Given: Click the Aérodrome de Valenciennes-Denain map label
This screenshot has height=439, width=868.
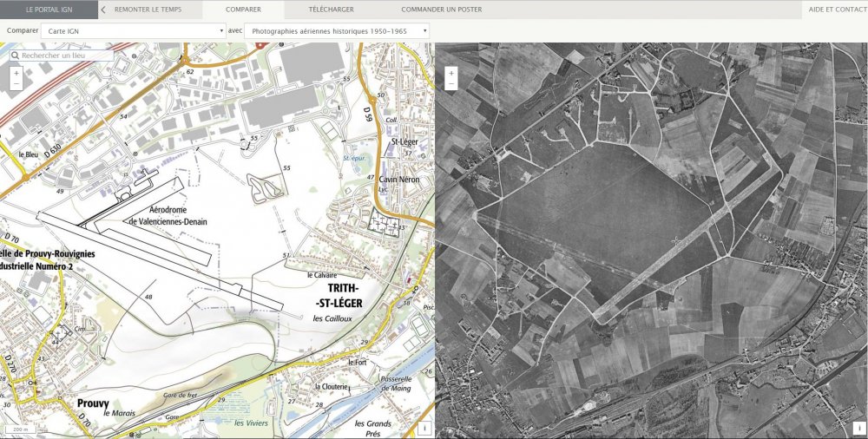Looking at the screenshot, I should pyautogui.click(x=173, y=216).
